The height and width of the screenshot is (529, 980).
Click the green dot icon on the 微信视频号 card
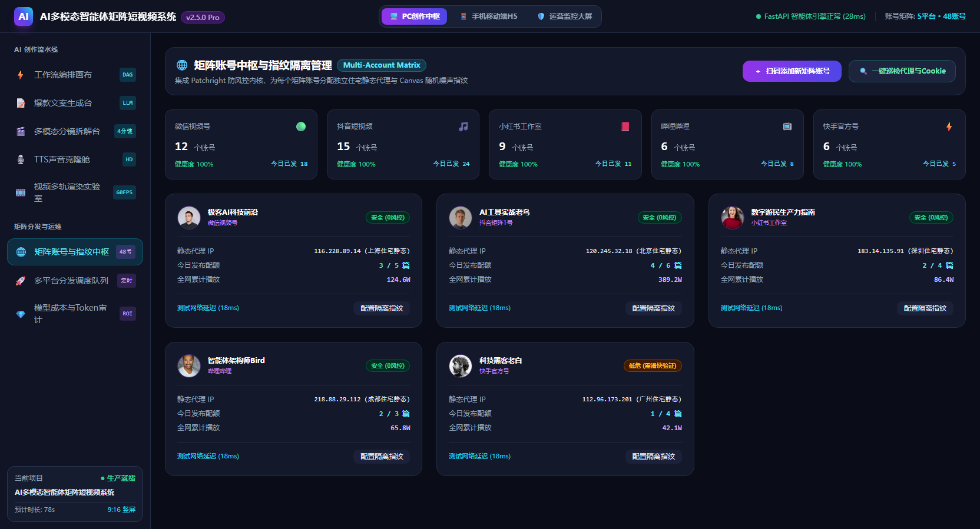coord(301,127)
